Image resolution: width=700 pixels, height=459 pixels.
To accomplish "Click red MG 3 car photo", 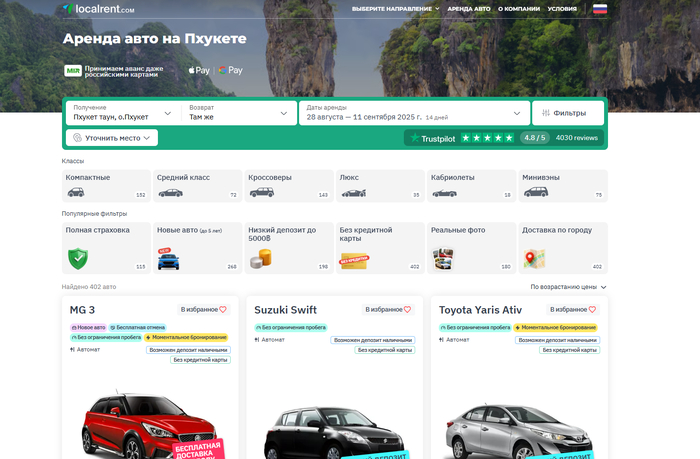I will (152, 424).
